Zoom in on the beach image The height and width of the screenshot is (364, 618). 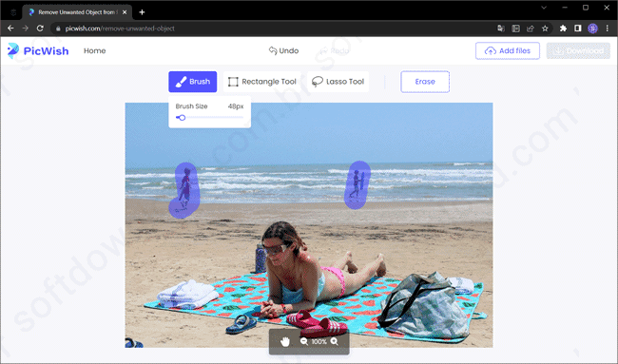[335, 341]
